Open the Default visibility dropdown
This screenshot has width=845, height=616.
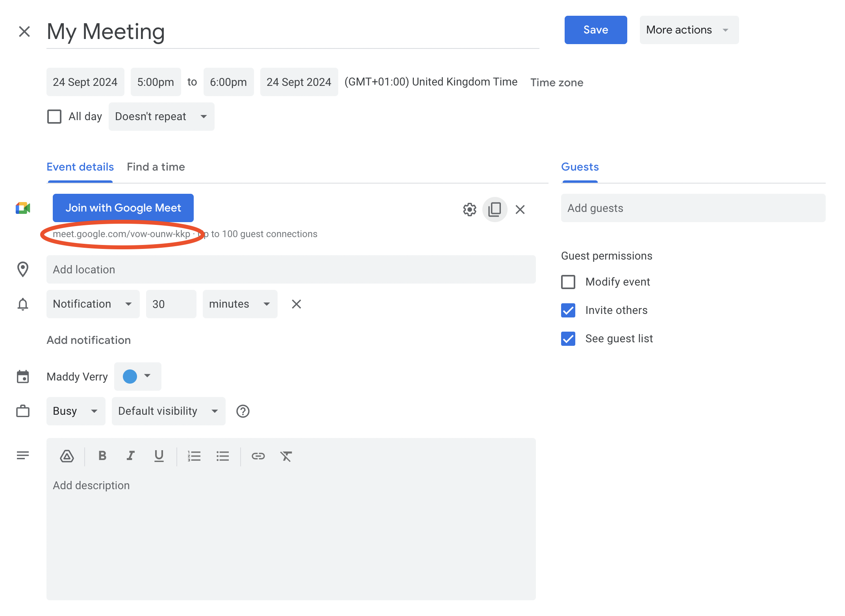(x=169, y=411)
